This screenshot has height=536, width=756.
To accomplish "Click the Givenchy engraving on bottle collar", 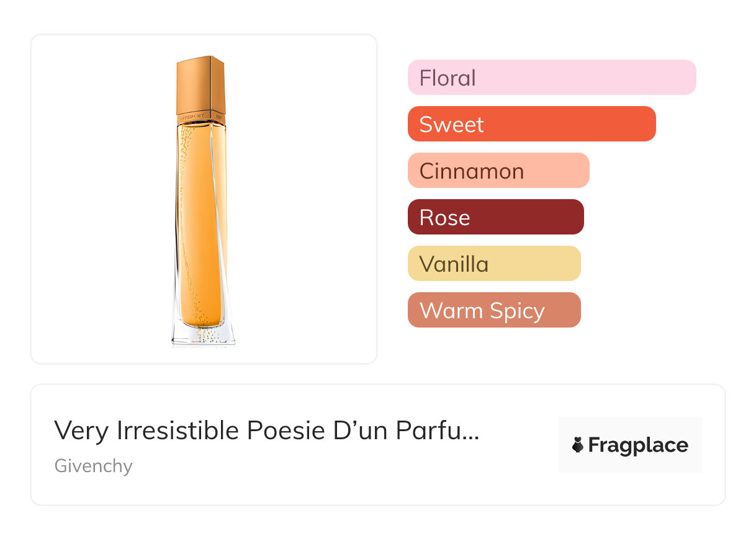I will click(x=194, y=117).
